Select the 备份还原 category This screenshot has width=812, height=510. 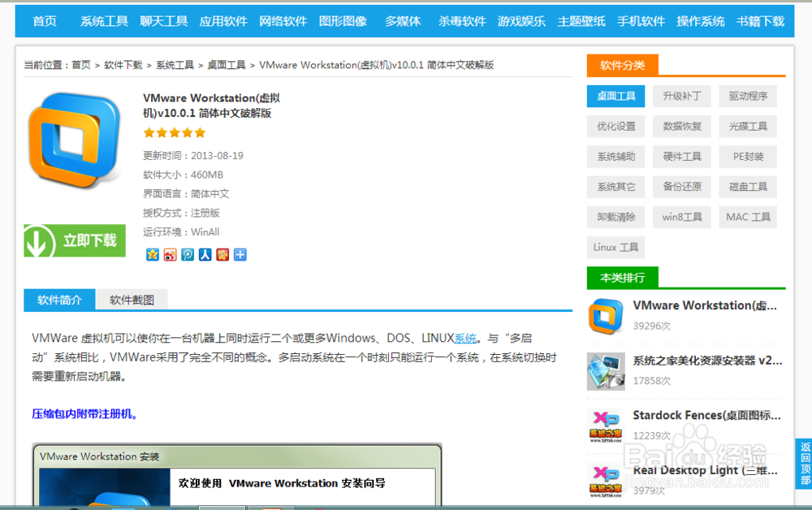tap(682, 187)
